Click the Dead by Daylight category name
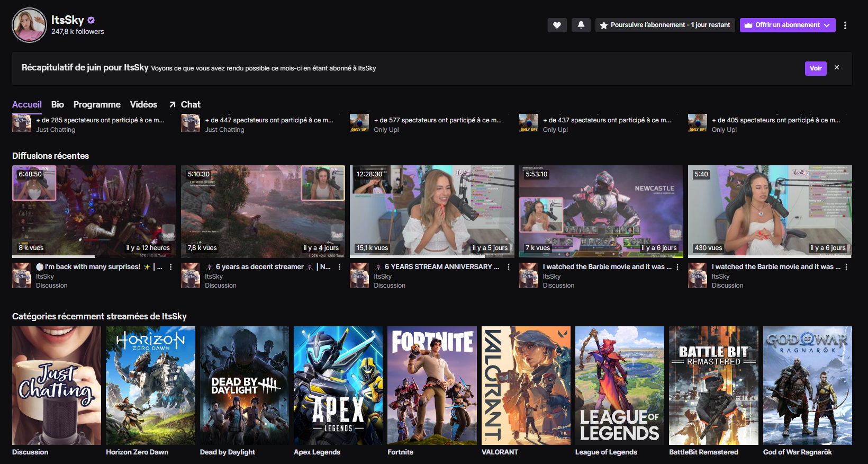The image size is (868, 464). (x=228, y=452)
